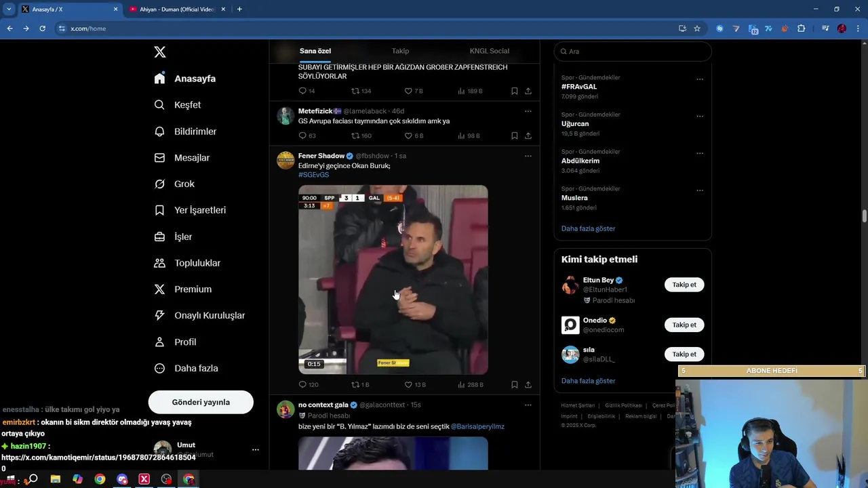Bookmark the Fener Shadow post

[514, 384]
